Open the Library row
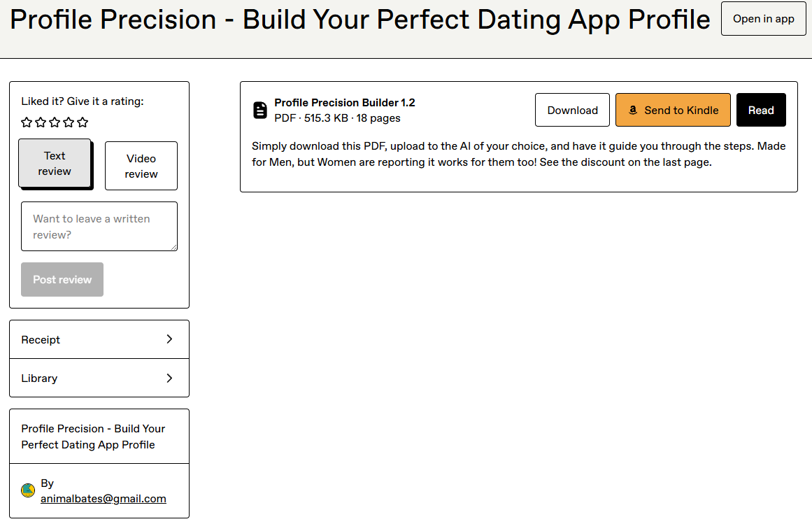Image resolution: width=812 pixels, height=524 pixels. 99,378
